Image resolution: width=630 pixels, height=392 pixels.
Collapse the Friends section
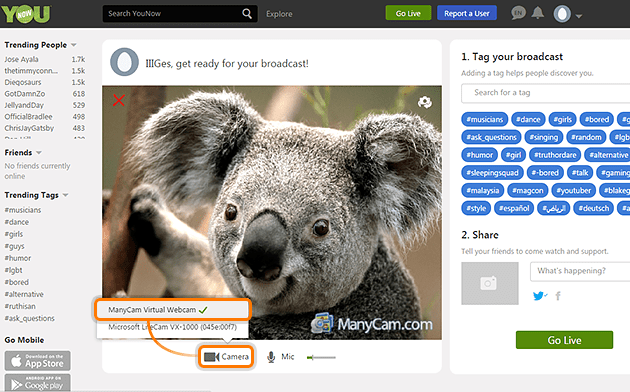(39, 153)
